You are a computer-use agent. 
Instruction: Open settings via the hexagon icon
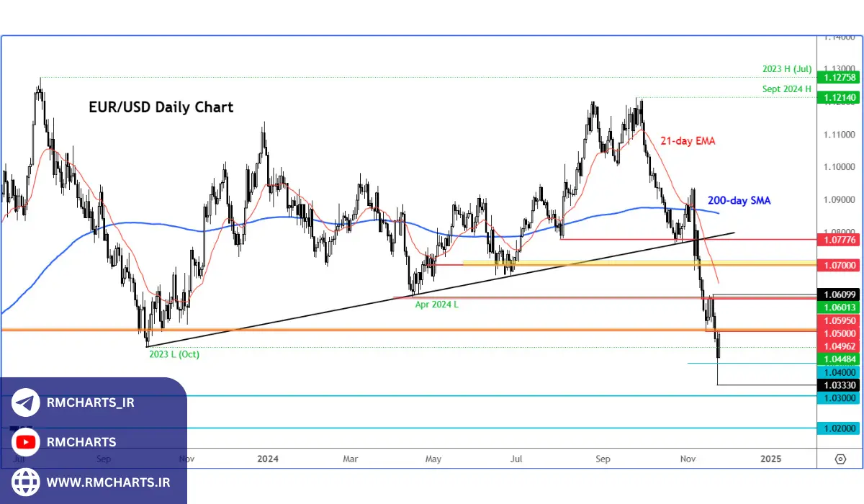coord(840,459)
